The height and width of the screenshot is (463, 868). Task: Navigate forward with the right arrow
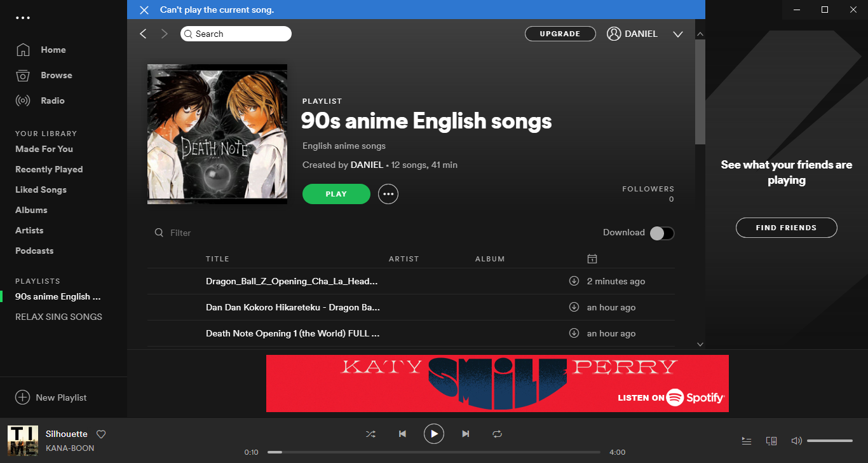pyautogui.click(x=165, y=34)
